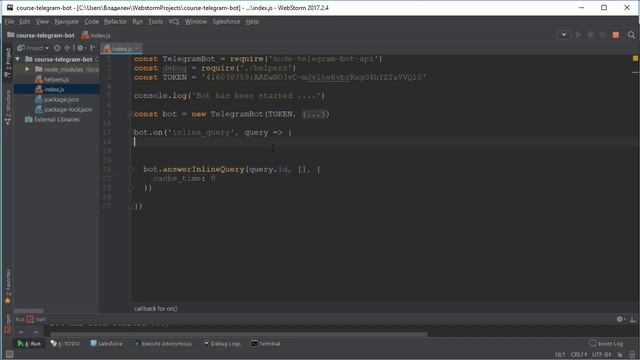Viewport: 640px width, 360px height.
Task: Open the Event Log
Action: coord(606,344)
